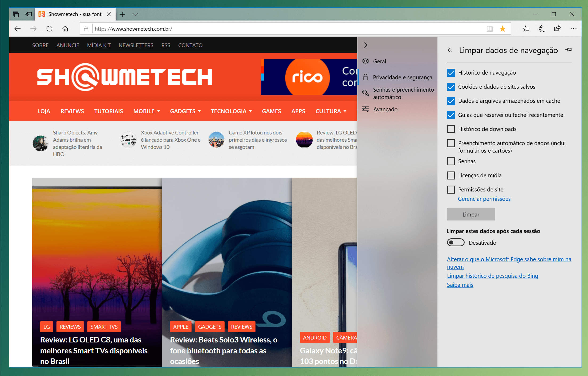588x376 pixels.
Task: Open the Gerenciar permissões link
Action: [484, 199]
